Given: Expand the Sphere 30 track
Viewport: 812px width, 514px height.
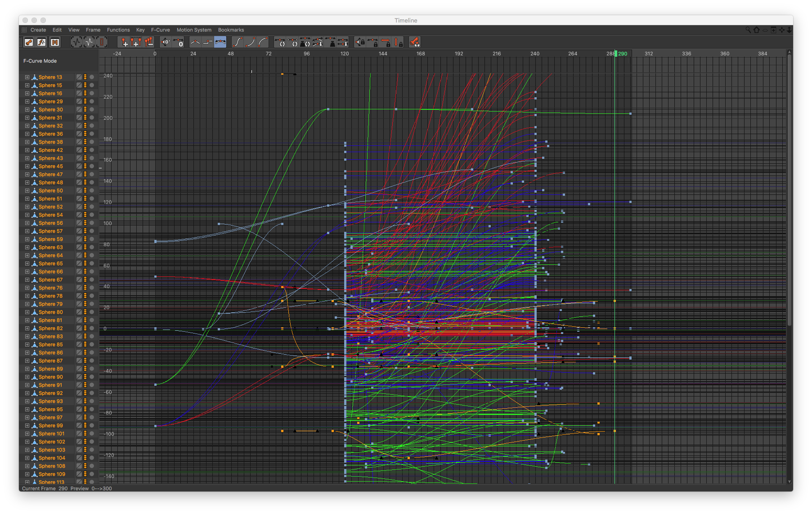Looking at the screenshot, I should [x=27, y=110].
